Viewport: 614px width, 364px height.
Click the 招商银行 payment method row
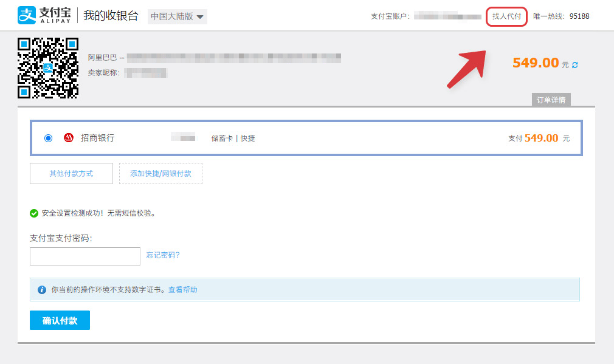click(x=306, y=138)
